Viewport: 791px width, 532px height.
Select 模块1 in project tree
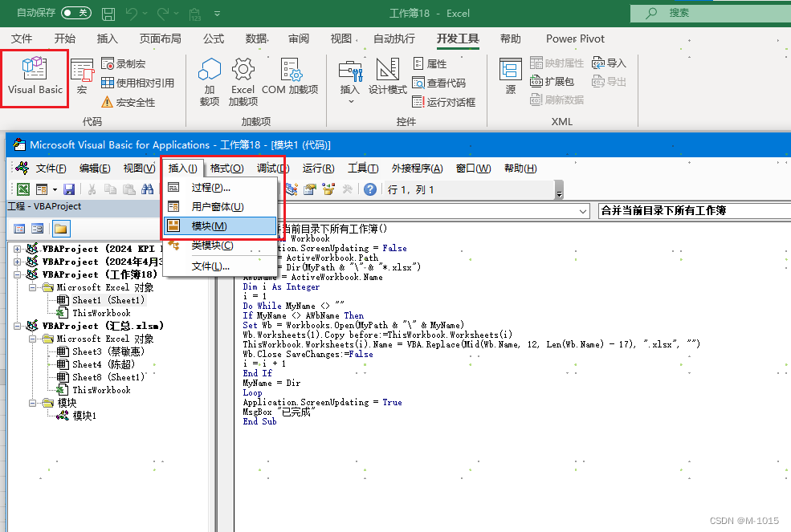pyautogui.click(x=84, y=416)
